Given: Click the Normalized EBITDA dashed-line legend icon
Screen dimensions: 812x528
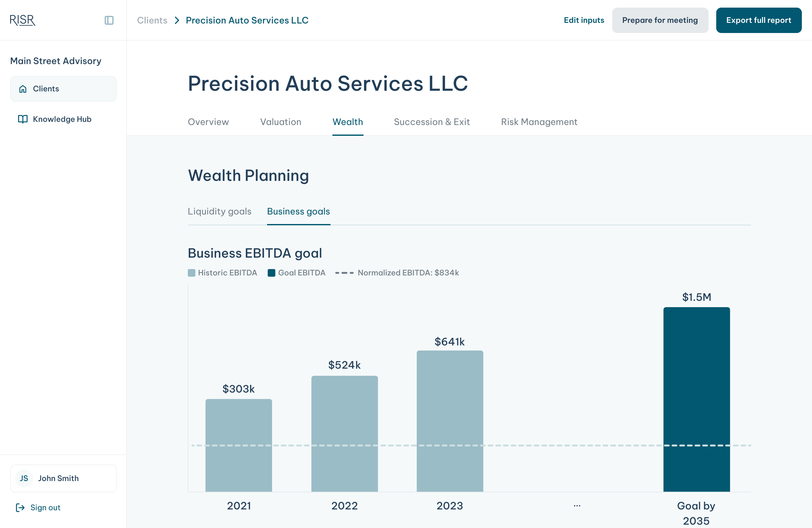Looking at the screenshot, I should tap(344, 273).
